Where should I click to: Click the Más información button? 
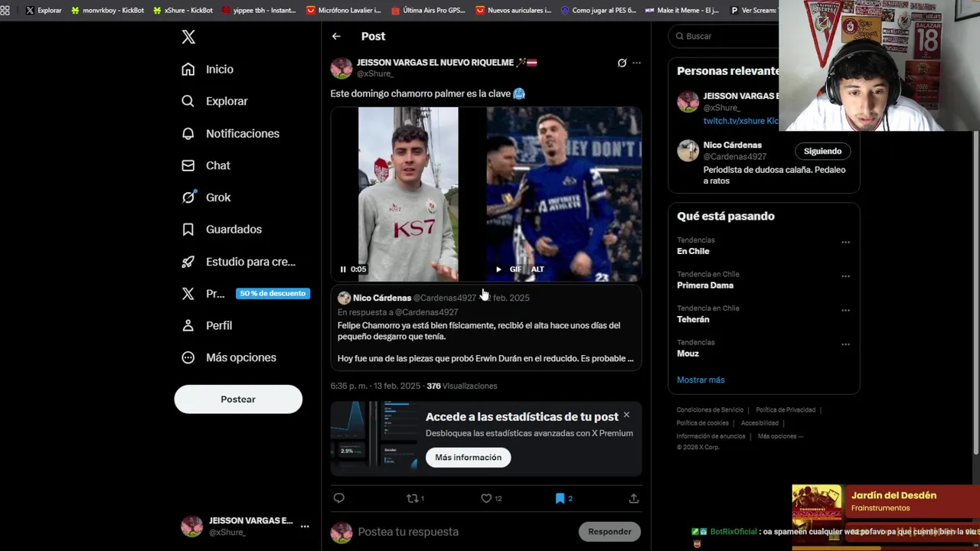click(x=469, y=458)
